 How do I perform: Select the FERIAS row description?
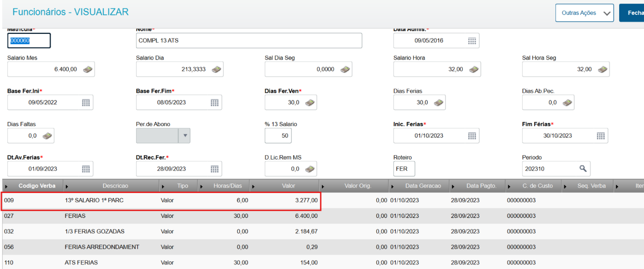point(75,216)
